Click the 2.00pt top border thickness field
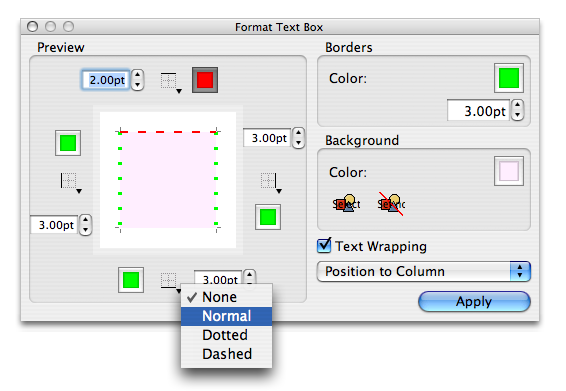This screenshot has width=566, height=391. (106, 80)
